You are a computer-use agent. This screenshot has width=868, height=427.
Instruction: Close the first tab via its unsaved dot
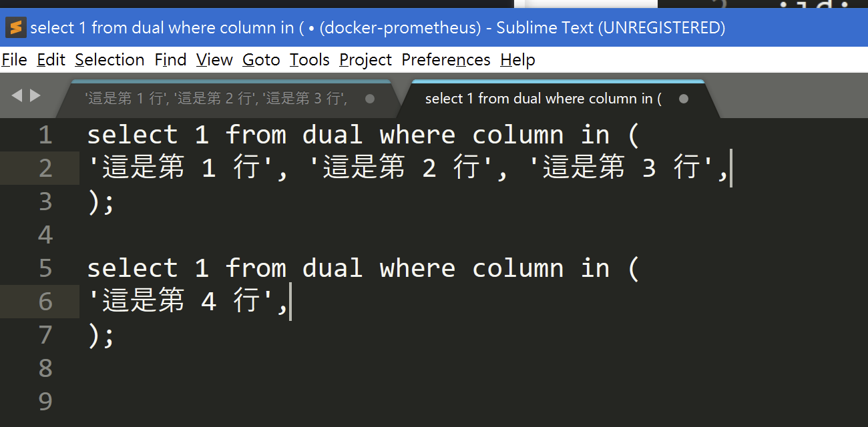coord(370,99)
